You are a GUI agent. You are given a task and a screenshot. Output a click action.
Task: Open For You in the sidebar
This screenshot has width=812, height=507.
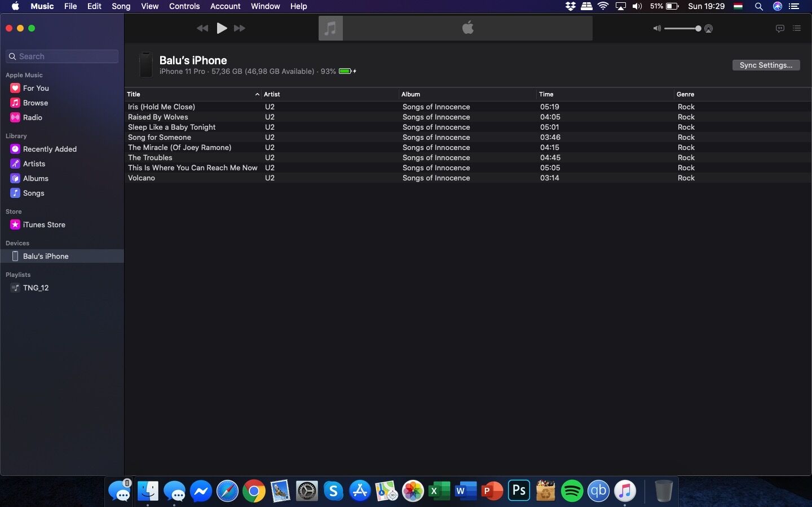(x=36, y=88)
